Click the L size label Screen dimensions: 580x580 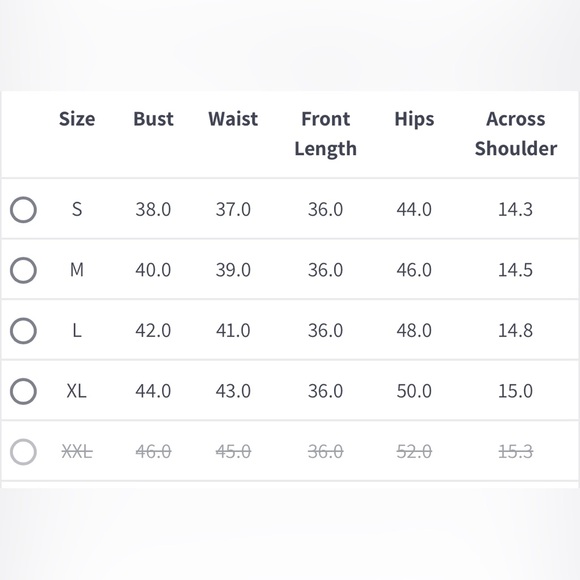(x=77, y=330)
